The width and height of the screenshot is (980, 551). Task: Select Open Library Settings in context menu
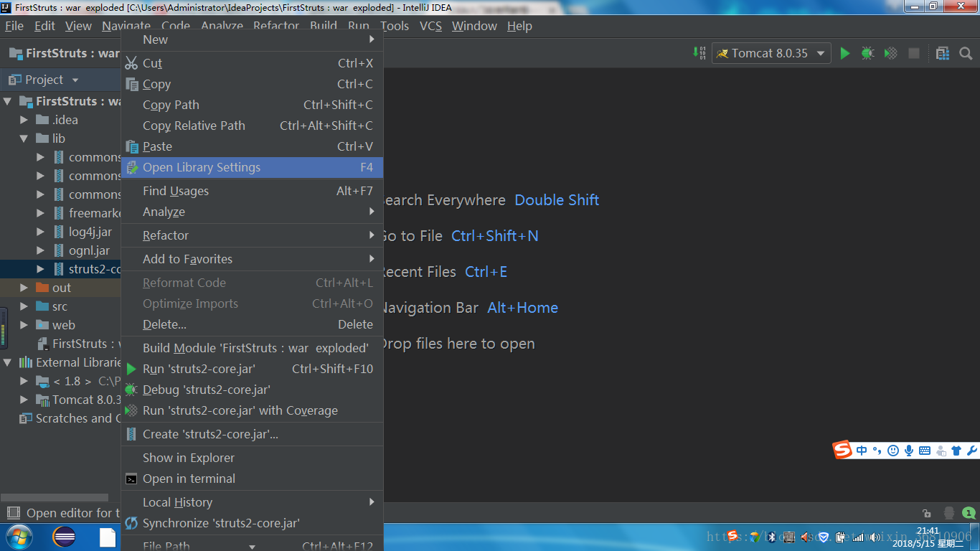tap(252, 167)
